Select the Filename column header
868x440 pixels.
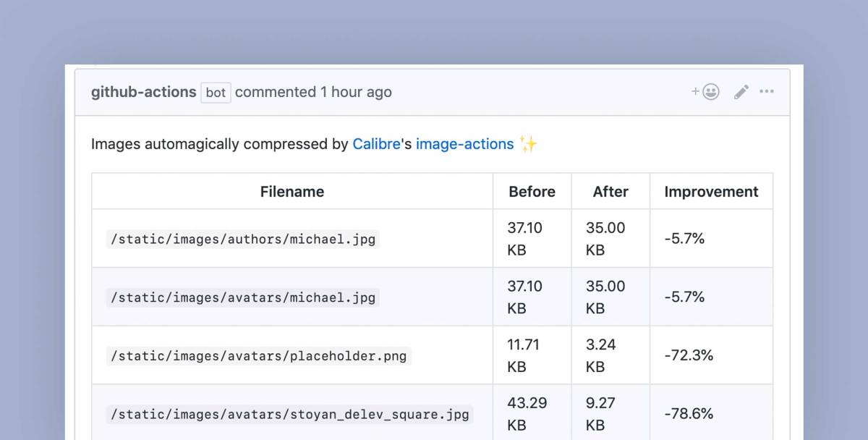point(292,191)
